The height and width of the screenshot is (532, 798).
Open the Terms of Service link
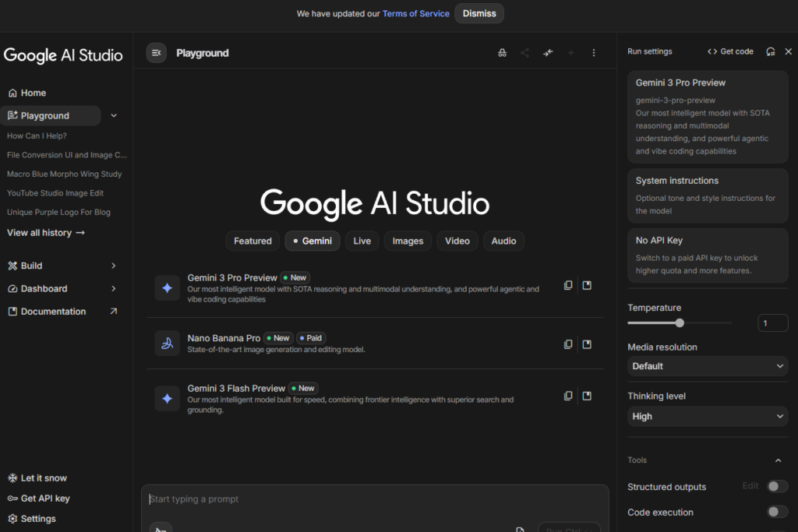415,13
